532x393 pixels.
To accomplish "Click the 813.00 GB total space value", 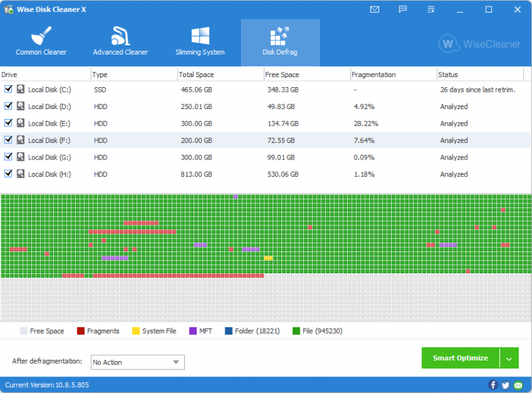I will [x=196, y=174].
